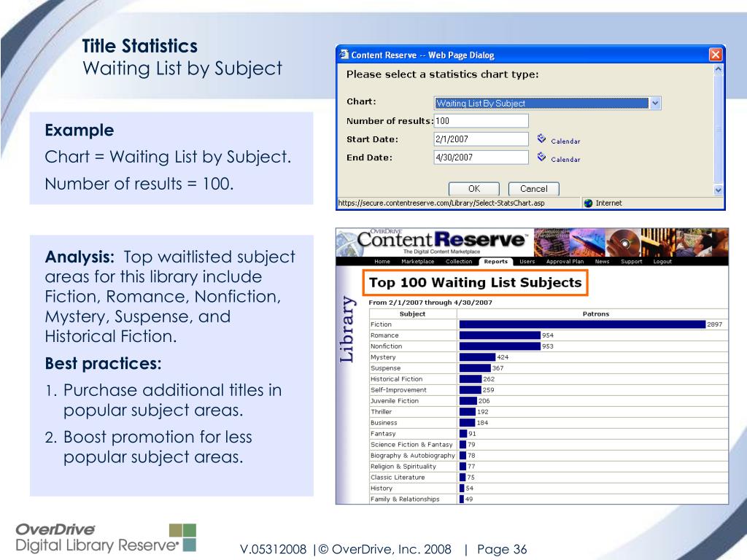Image resolution: width=747 pixels, height=560 pixels.
Task: Click the Calendar link beside End Date
Action: click(x=565, y=159)
